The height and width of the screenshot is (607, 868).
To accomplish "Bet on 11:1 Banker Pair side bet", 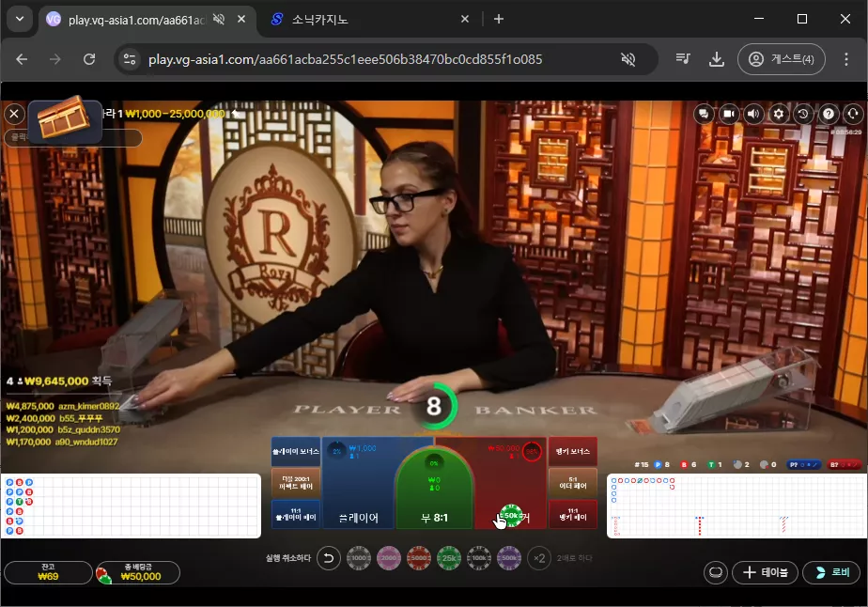I will 573,514.
